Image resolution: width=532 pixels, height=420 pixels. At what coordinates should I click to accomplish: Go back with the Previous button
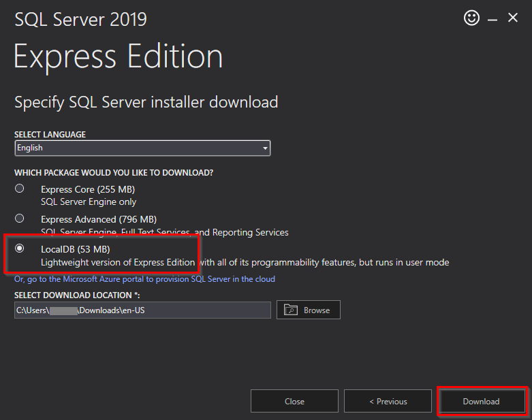(388, 402)
